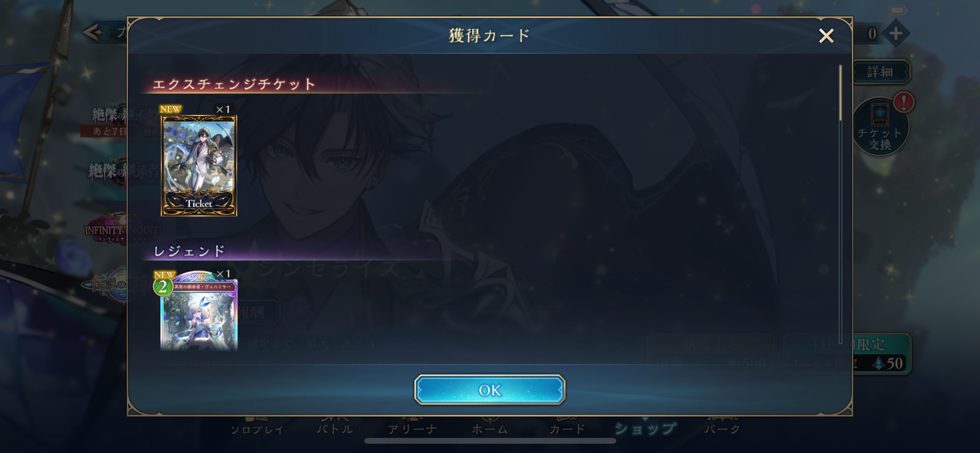This screenshot has height=453, width=980.
Task: Tap the plus icon to add crystals
Action: pyautogui.click(x=896, y=33)
